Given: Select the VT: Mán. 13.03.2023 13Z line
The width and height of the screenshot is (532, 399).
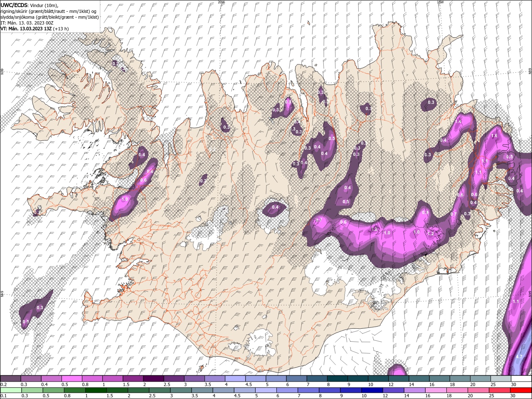Looking at the screenshot, I should (x=26, y=29).
